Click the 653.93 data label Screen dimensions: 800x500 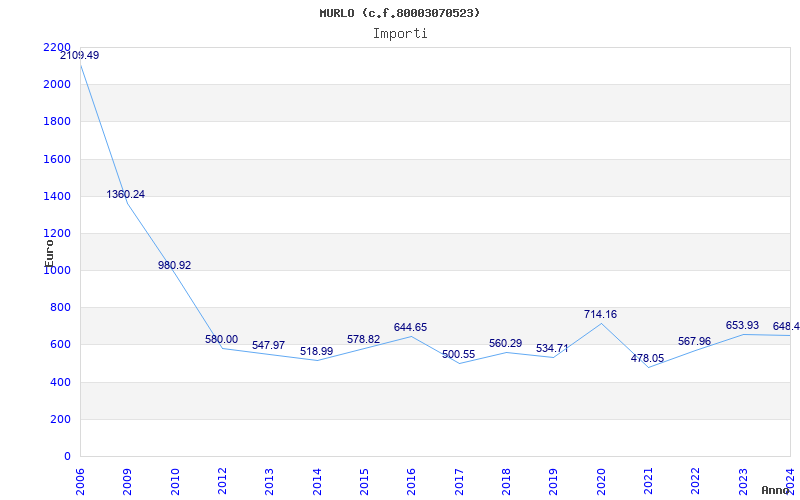(x=742, y=326)
